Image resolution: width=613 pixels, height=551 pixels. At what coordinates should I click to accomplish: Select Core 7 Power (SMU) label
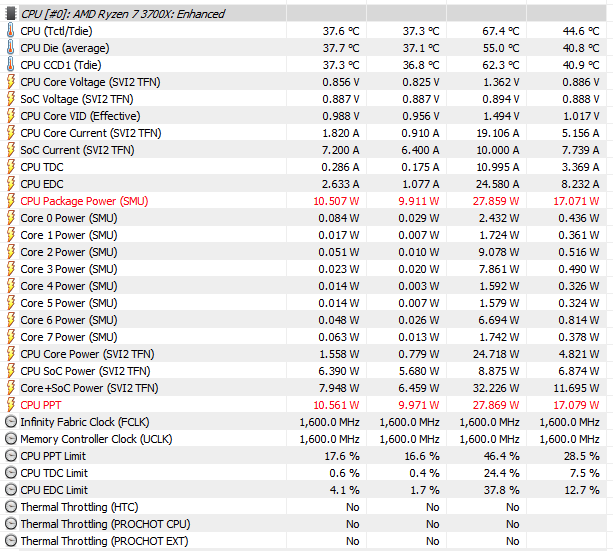tap(69, 337)
